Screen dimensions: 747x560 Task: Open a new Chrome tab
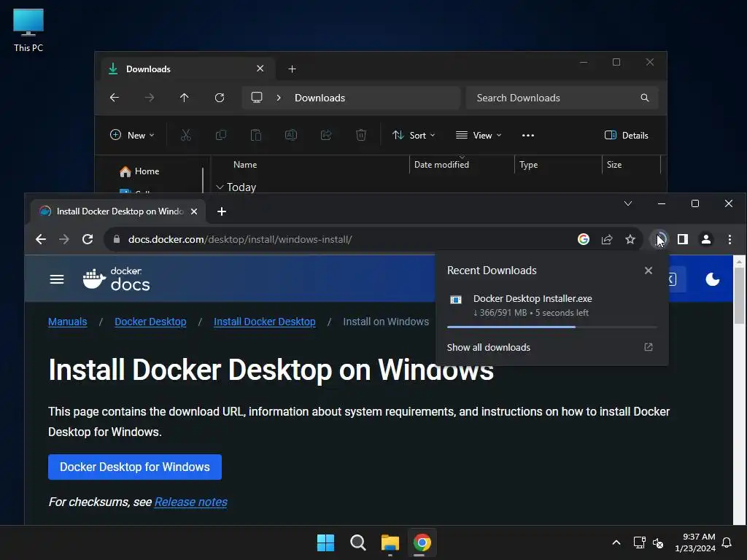222,211
